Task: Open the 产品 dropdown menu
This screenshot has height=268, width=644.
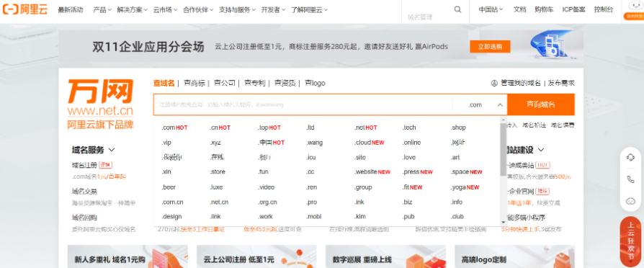Action: tap(102, 10)
